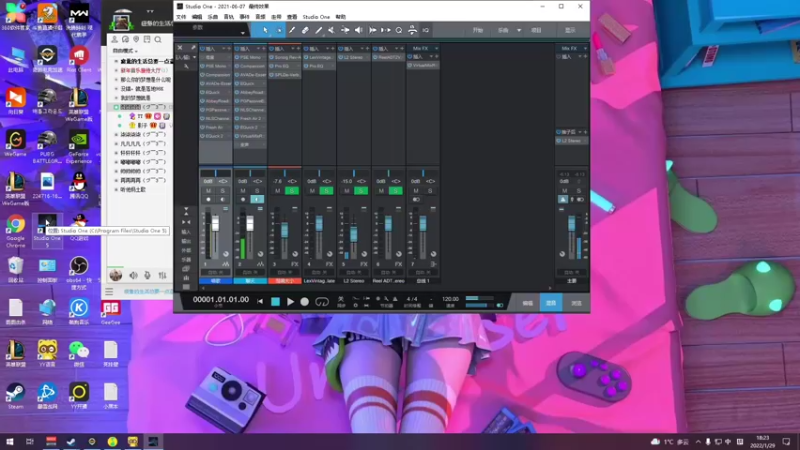This screenshot has width=800, height=450.
Task: Click the Stop transport button
Action: (276, 302)
